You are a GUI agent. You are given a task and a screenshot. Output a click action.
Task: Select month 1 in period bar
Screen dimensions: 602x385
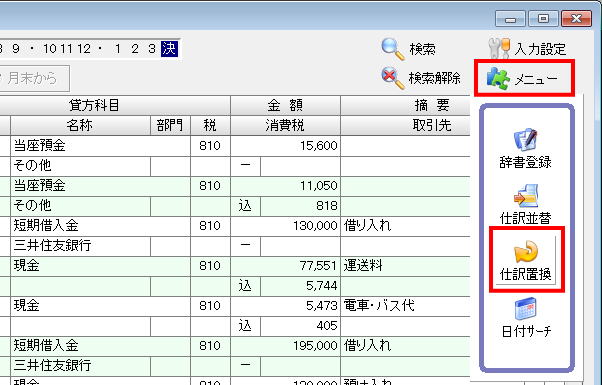[x=118, y=49]
